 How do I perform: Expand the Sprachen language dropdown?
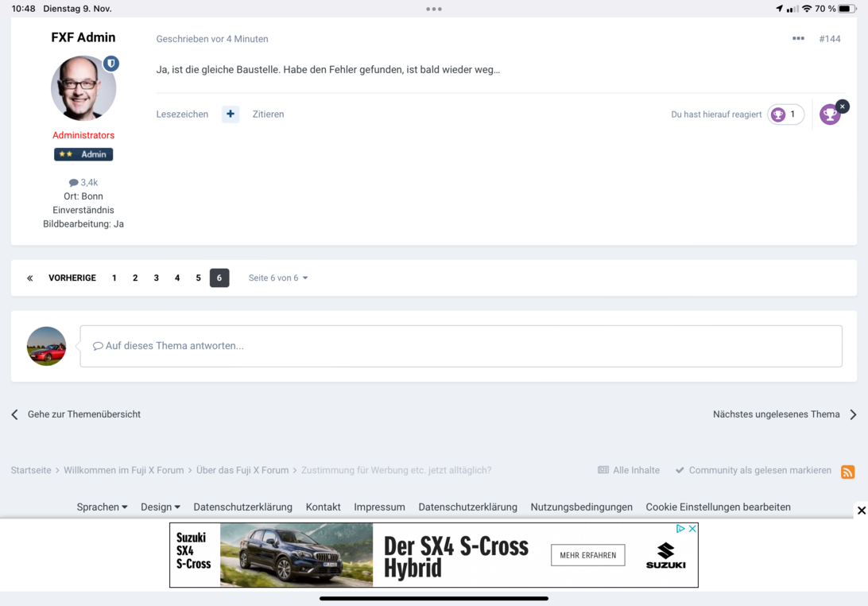pos(102,507)
